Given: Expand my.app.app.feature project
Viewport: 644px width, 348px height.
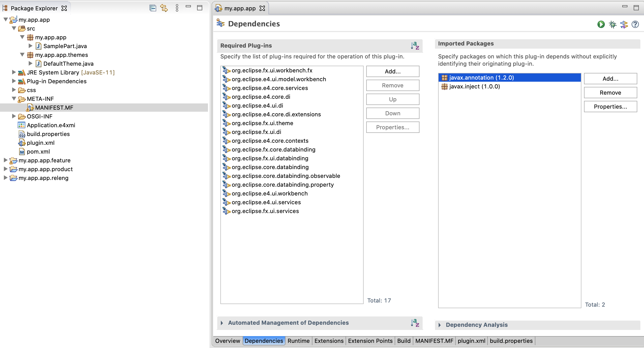Looking at the screenshot, I should pyautogui.click(x=5, y=160).
